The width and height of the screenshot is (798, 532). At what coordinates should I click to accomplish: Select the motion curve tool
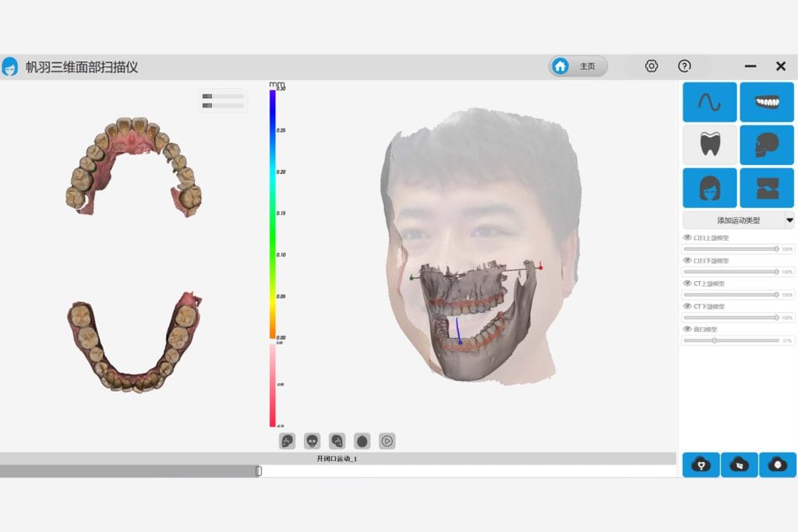pos(709,102)
